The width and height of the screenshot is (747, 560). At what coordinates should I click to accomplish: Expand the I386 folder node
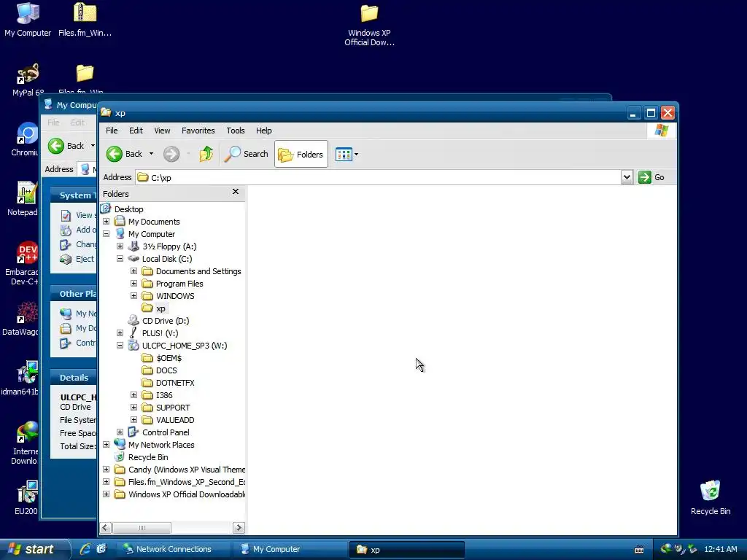(134, 394)
